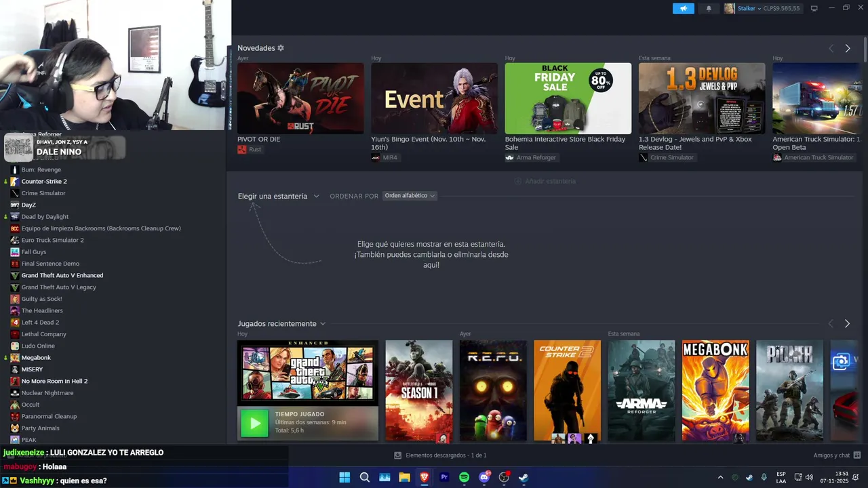This screenshot has width=868, height=488.
Task: Open Discord from taskbar
Action: 484,477
